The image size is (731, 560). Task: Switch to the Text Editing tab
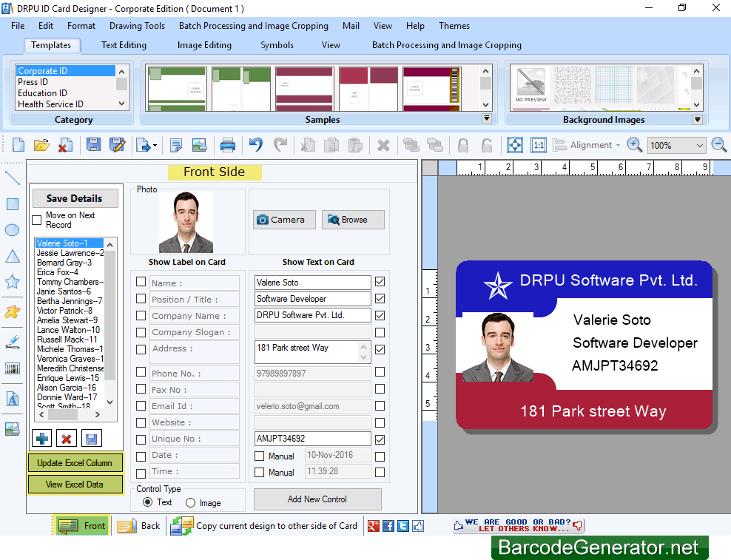124,45
